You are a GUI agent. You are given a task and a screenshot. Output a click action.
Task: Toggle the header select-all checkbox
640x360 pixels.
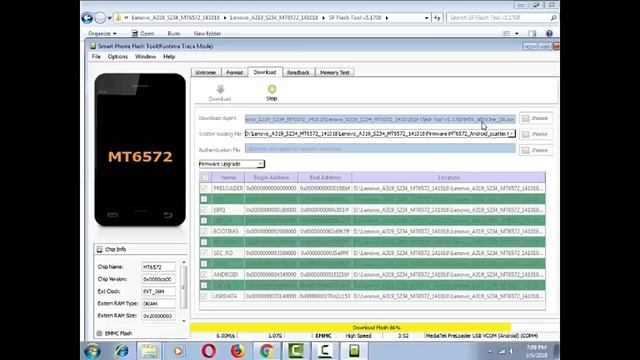[205, 178]
